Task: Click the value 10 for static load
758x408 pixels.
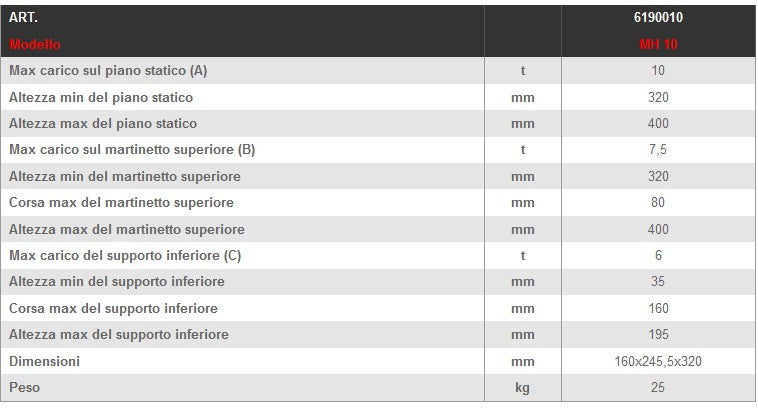Action: pos(658,71)
